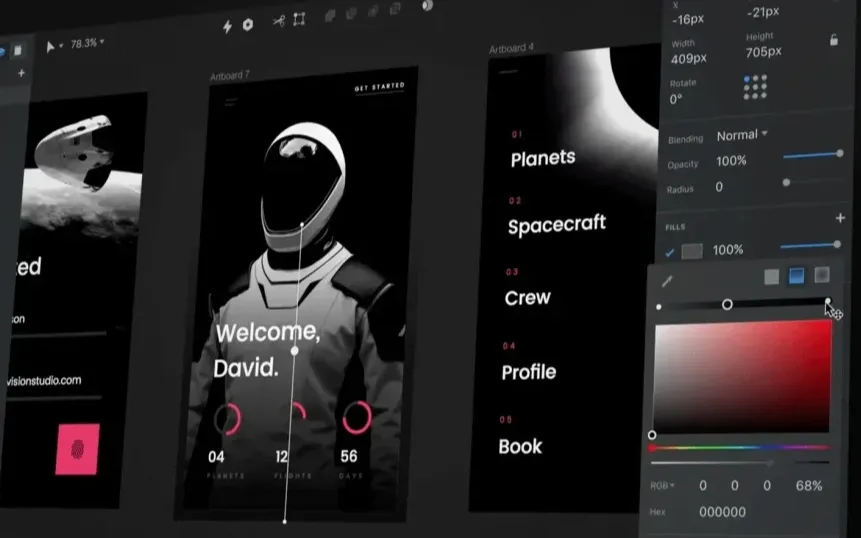Open the 78.3% zoom level dropdown
861x538 pixels.
tap(87, 44)
